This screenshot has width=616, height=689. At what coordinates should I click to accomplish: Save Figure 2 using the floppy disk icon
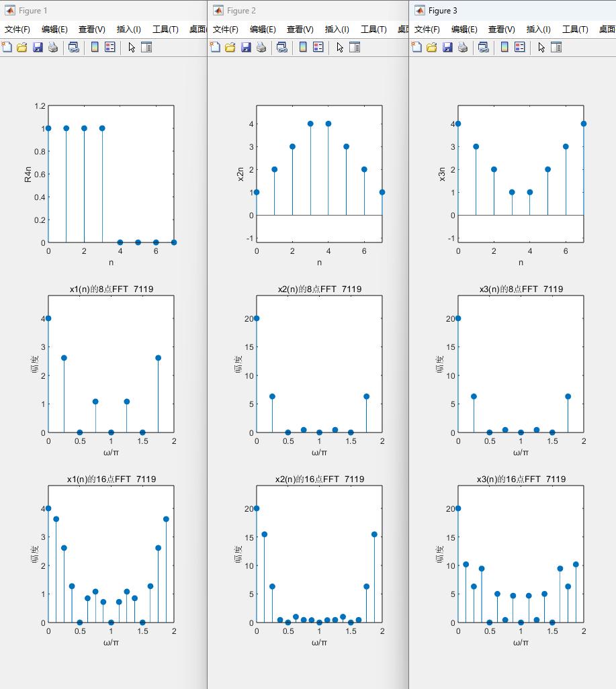[247, 47]
